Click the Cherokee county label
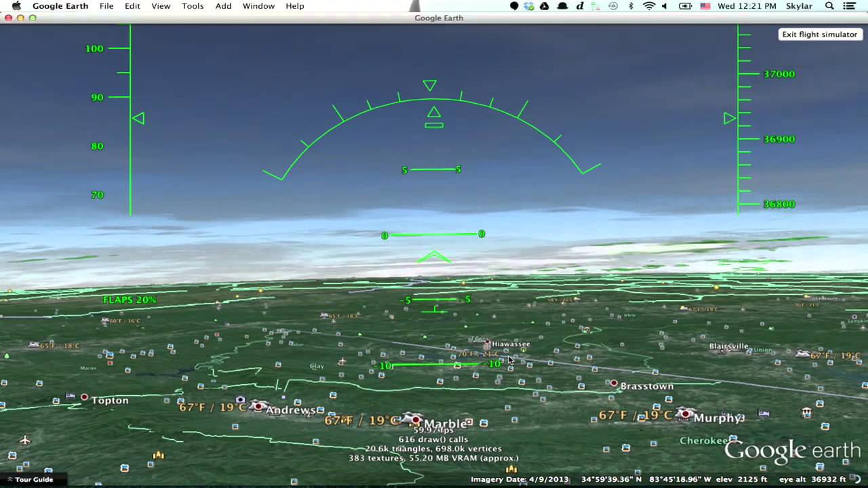Viewport: 868px width, 488px height. [704, 441]
